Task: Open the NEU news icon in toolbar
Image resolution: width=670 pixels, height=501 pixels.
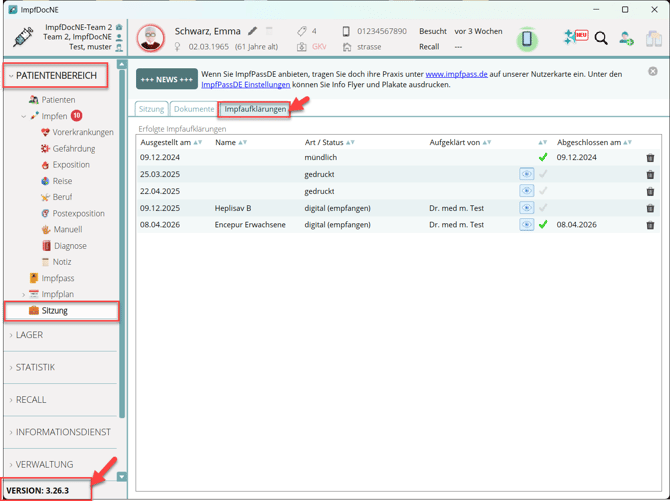Action: pyautogui.click(x=575, y=38)
